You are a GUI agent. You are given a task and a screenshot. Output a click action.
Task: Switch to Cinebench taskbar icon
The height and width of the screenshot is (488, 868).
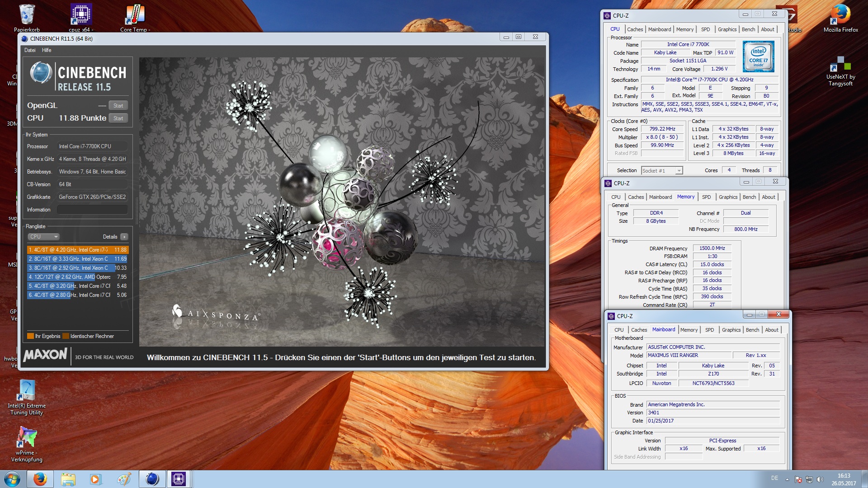coord(152,479)
